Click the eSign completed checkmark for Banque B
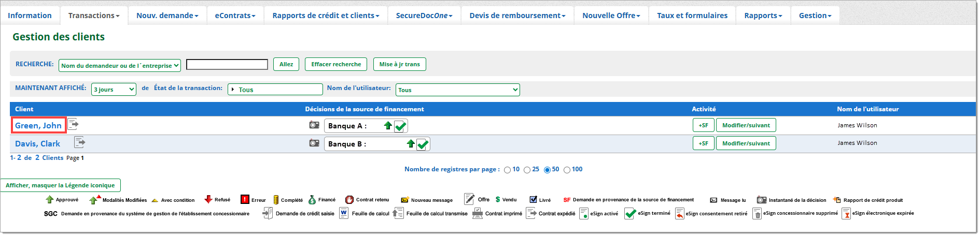Image resolution: width=980 pixels, height=236 pixels. [423, 144]
